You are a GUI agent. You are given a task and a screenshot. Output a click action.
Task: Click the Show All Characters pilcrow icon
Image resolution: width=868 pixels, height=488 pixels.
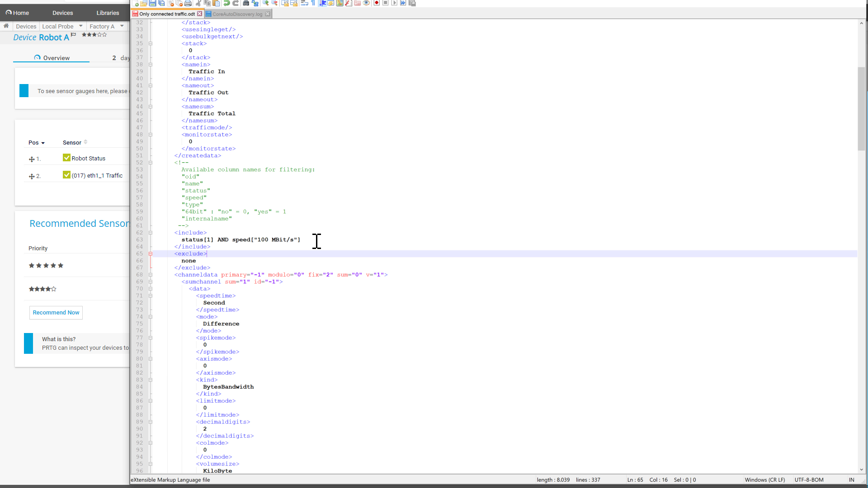[313, 3]
